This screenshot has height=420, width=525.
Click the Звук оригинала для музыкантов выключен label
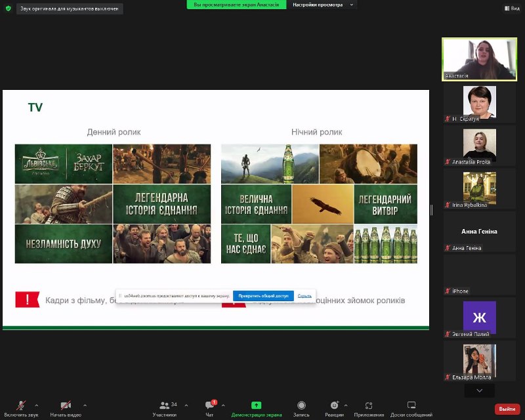point(70,9)
